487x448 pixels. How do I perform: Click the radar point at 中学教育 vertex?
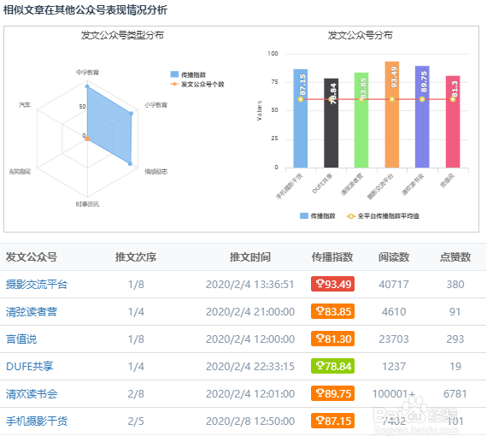(87, 86)
